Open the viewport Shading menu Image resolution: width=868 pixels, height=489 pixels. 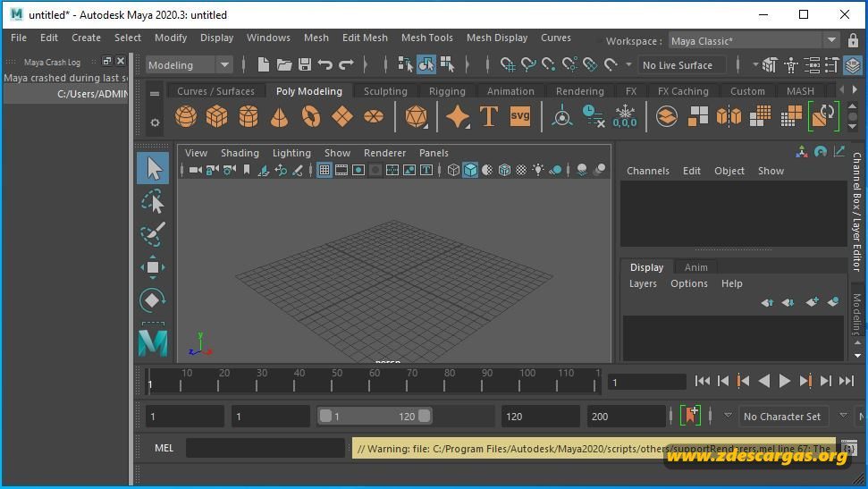(x=240, y=153)
